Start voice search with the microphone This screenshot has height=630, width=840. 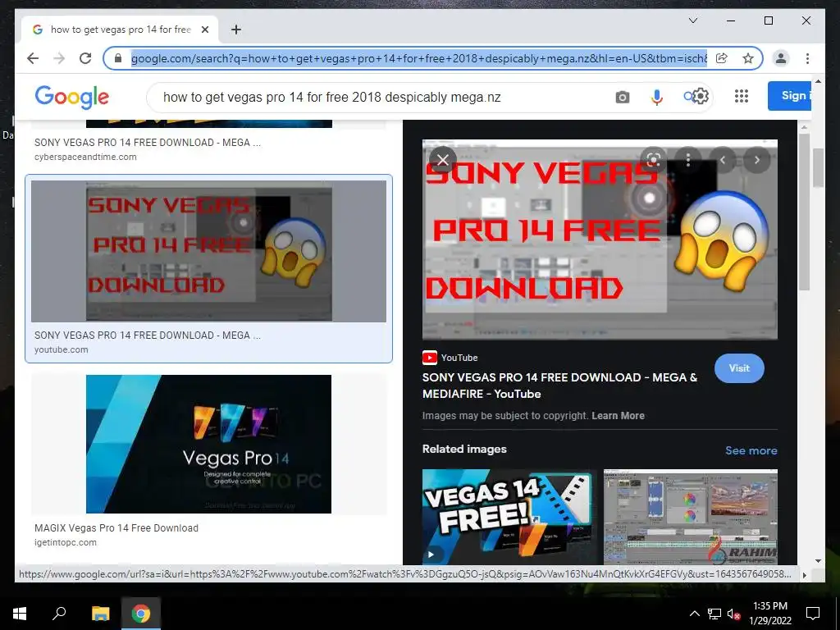pyautogui.click(x=657, y=97)
